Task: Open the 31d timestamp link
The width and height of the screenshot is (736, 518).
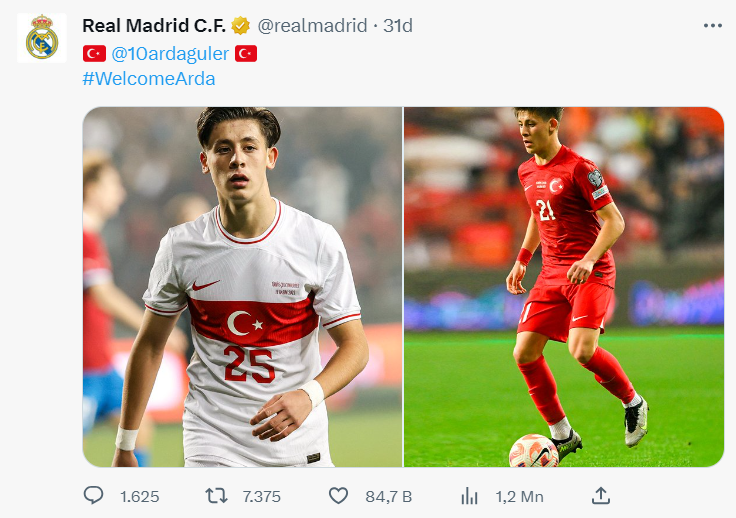Action: pos(398,25)
